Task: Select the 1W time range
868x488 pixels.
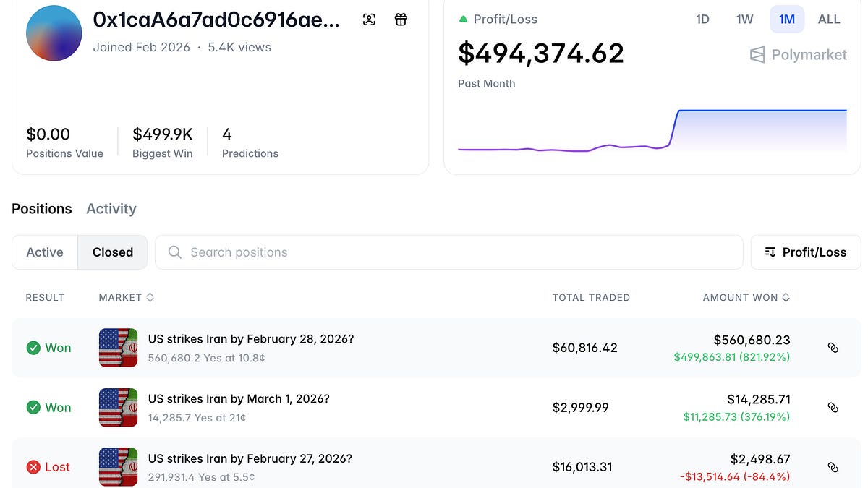Action: [x=744, y=20]
